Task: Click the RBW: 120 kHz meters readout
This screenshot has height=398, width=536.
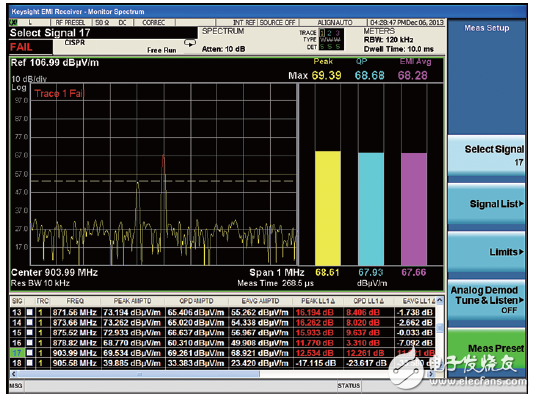Action: 388,40
